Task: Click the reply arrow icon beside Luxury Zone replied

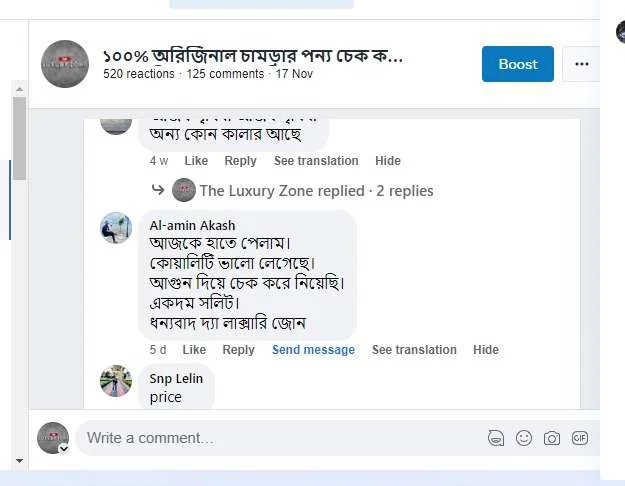Action: [158, 190]
